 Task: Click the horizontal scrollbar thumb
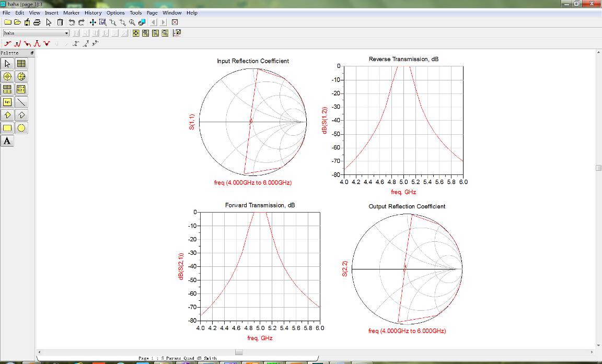pyautogui.click(x=239, y=352)
